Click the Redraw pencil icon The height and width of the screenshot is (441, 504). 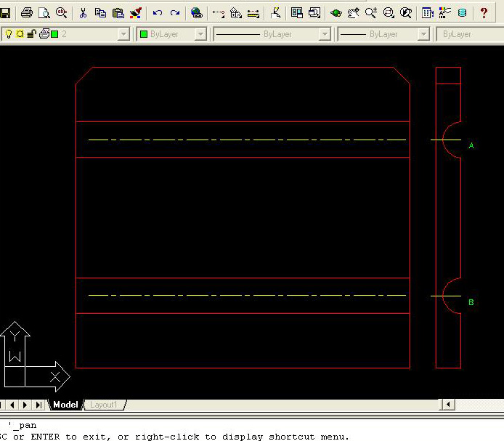[x=275, y=13]
